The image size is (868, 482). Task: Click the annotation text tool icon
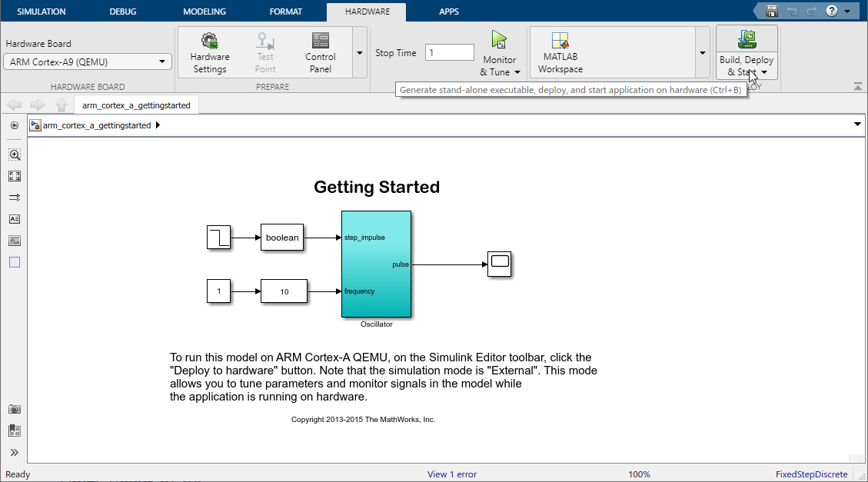[15, 219]
